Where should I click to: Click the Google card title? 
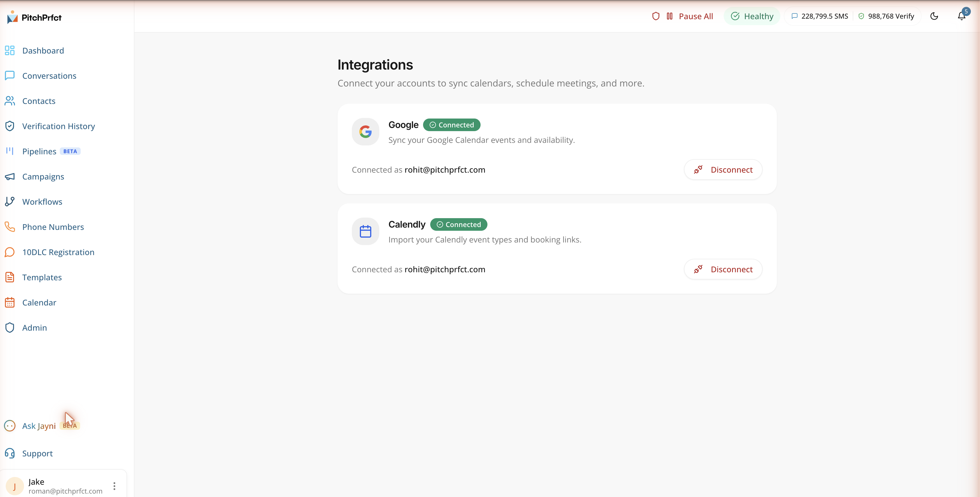403,125
